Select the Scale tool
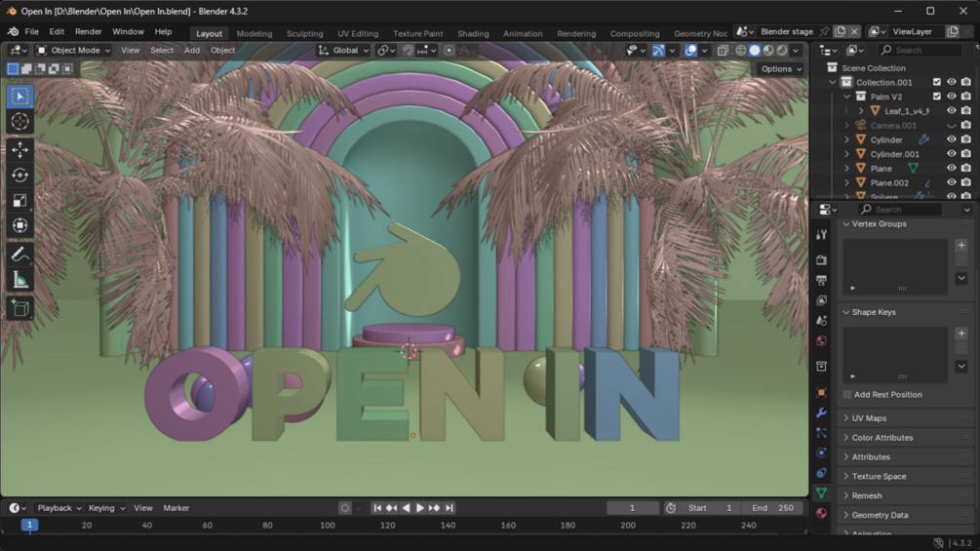Screen dimensions: 980x551 [20, 201]
